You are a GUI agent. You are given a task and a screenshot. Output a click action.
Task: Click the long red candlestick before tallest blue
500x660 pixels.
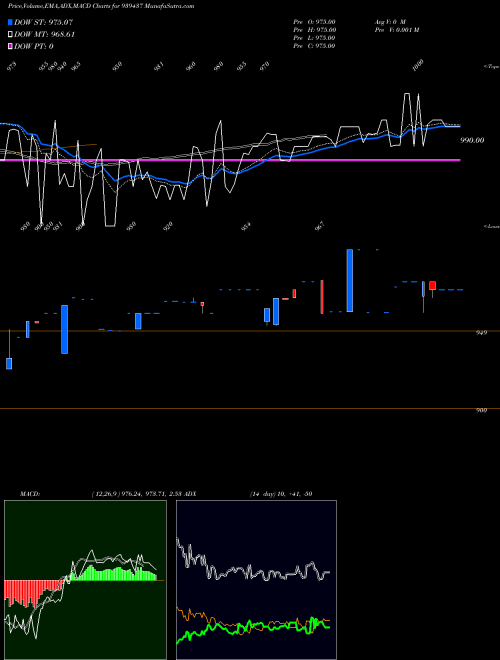pyautogui.click(x=322, y=297)
